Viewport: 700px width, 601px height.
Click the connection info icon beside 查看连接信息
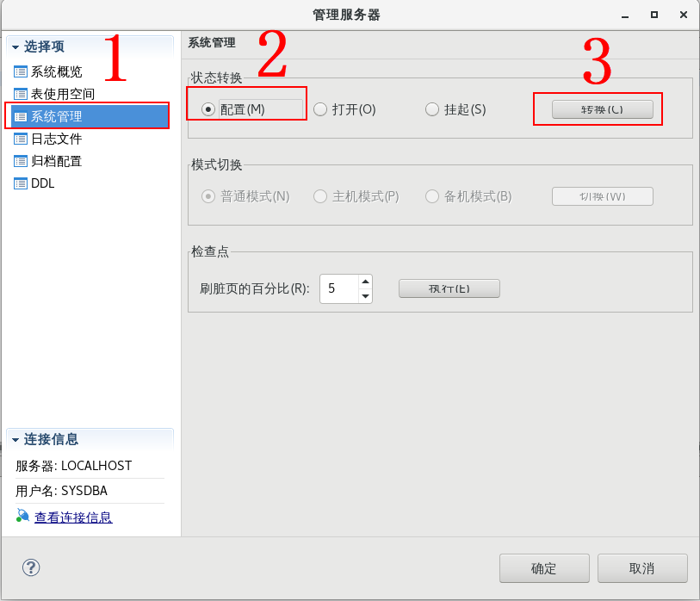[22, 515]
